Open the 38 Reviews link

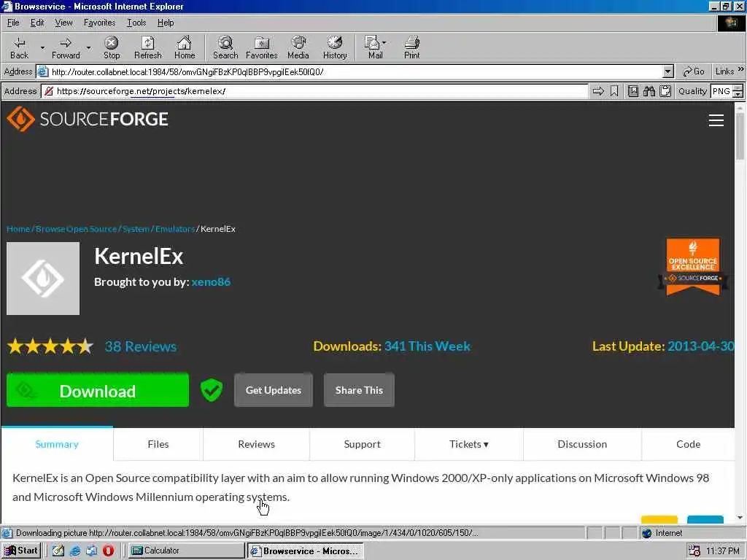(141, 346)
